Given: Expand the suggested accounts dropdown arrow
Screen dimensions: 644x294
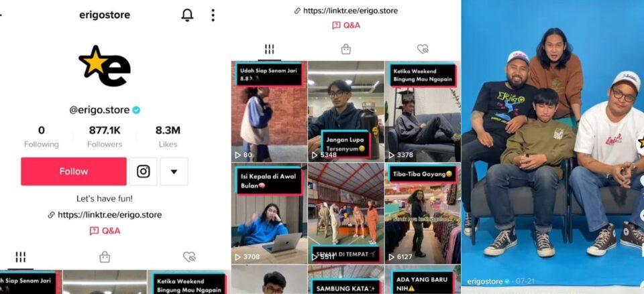Looking at the screenshot, I should pyautogui.click(x=174, y=171).
